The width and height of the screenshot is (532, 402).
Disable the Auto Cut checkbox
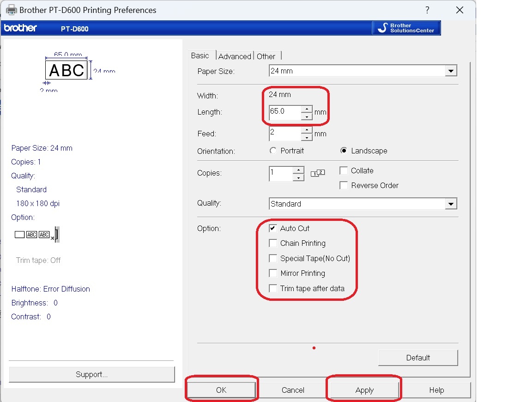273,228
